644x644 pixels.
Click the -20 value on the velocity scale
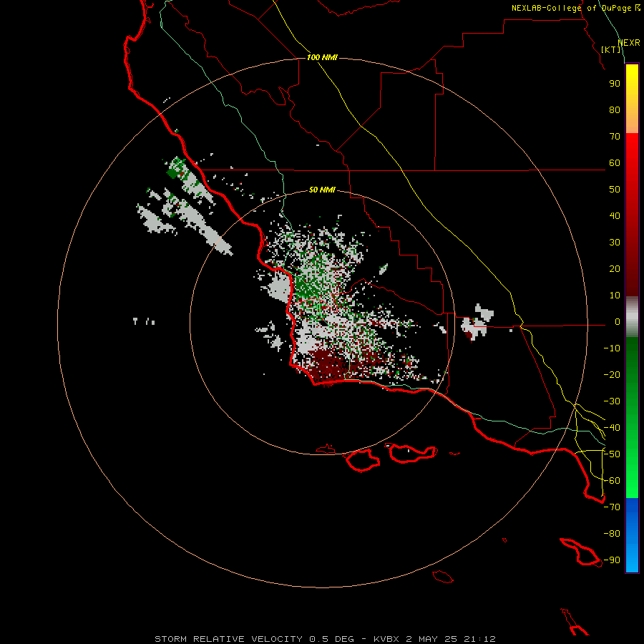(x=612, y=375)
